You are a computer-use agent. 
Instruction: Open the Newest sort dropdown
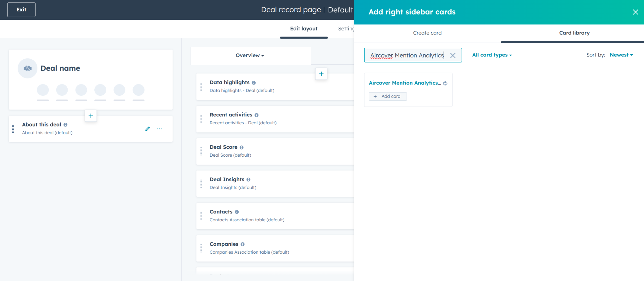pyautogui.click(x=621, y=55)
